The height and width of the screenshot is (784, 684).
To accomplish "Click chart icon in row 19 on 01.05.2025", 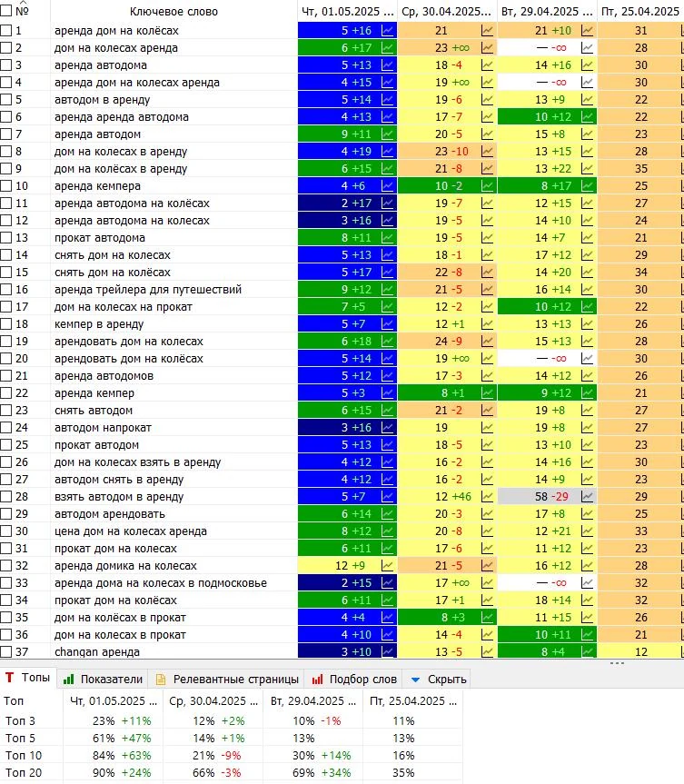I will (388, 342).
